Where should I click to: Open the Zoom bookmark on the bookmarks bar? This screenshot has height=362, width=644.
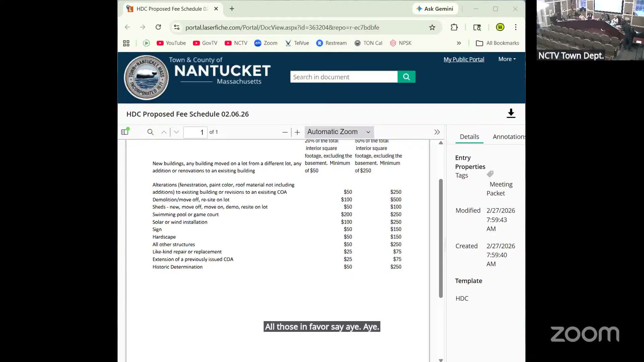point(266,43)
